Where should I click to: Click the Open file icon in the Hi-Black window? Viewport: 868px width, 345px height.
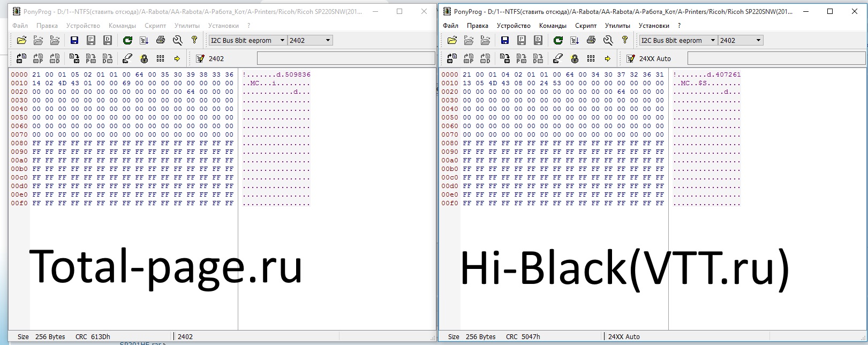(x=452, y=40)
